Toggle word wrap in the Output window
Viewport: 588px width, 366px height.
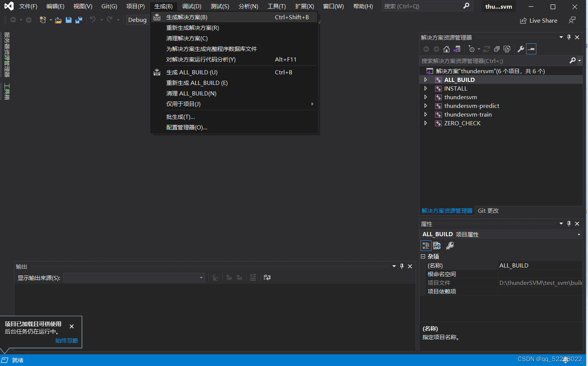pyautogui.click(x=267, y=277)
